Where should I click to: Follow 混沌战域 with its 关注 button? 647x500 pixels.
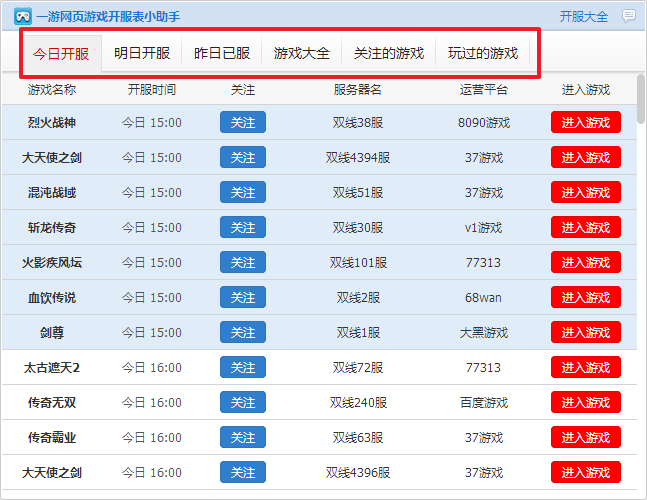243,192
